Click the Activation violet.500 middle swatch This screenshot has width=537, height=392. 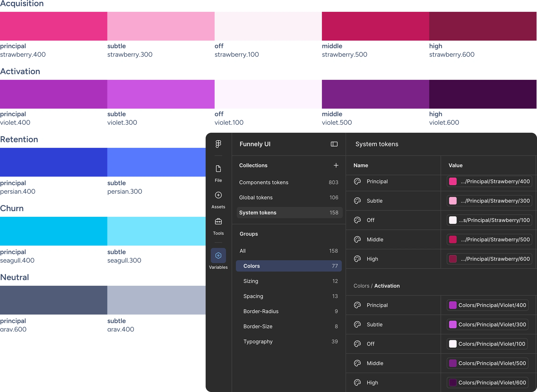pos(376,94)
